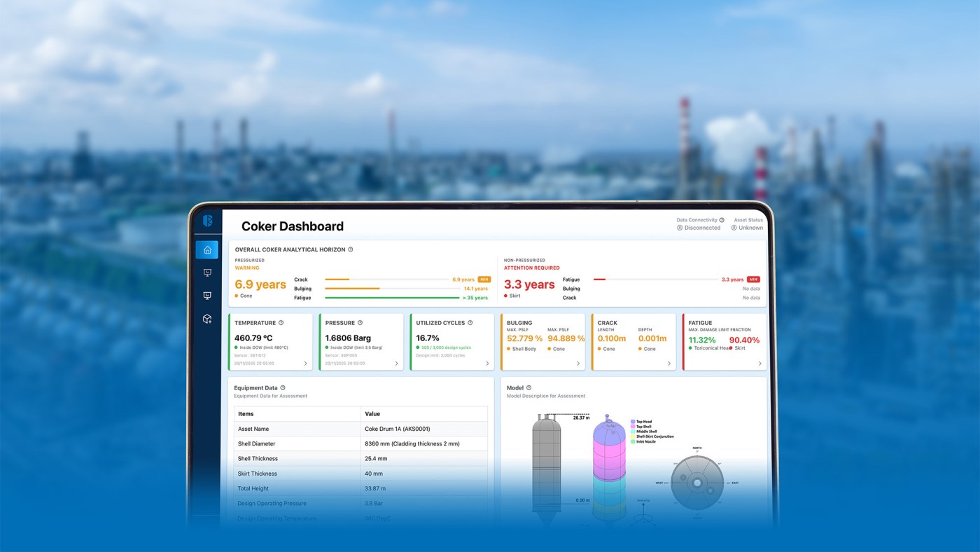Click the help icon beside Equipment Data
980x552 pixels.
pos(283,387)
